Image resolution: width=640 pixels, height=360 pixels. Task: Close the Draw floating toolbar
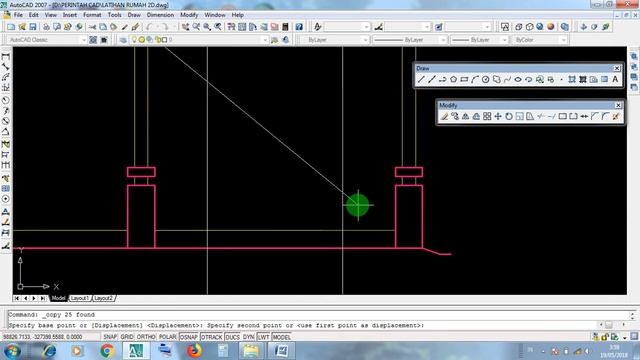pos(617,68)
